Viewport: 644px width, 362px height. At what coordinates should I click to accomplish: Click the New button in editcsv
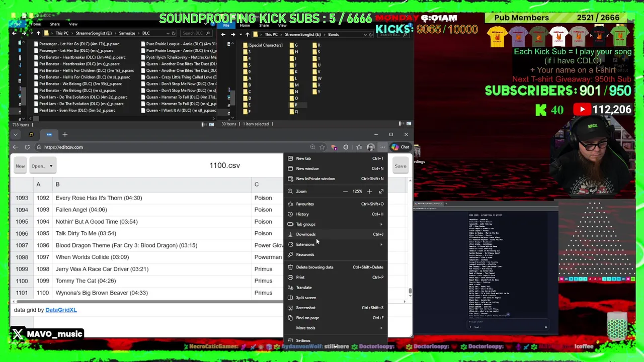click(20, 166)
